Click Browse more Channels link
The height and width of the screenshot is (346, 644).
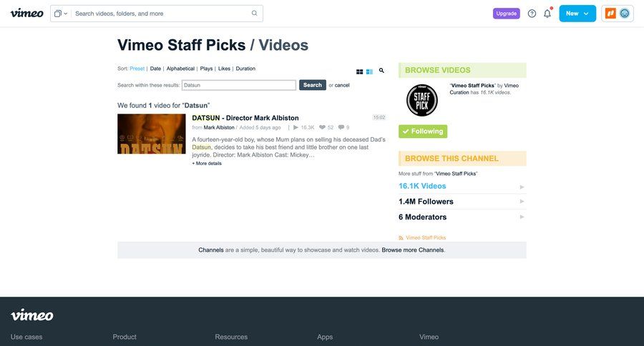coord(413,250)
